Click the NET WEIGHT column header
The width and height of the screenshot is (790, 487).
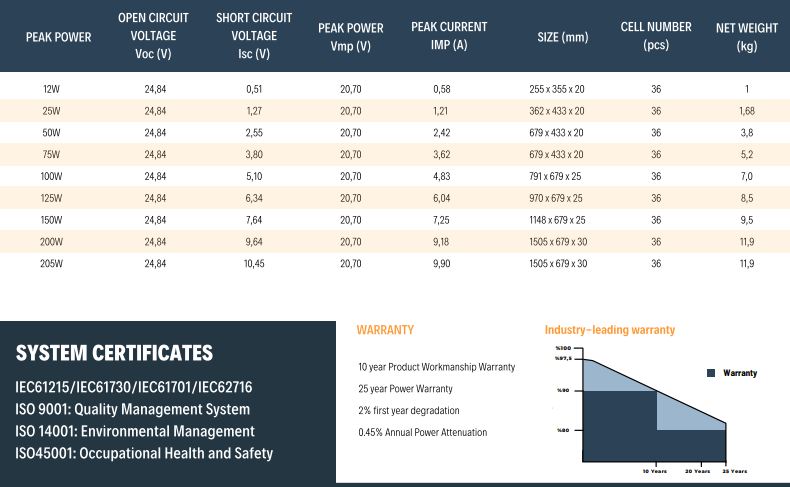(x=746, y=36)
